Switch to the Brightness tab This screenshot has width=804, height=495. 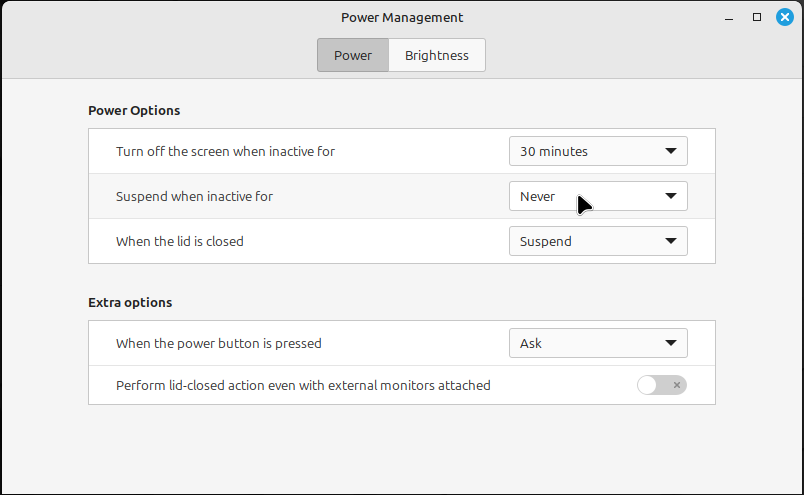pos(436,56)
